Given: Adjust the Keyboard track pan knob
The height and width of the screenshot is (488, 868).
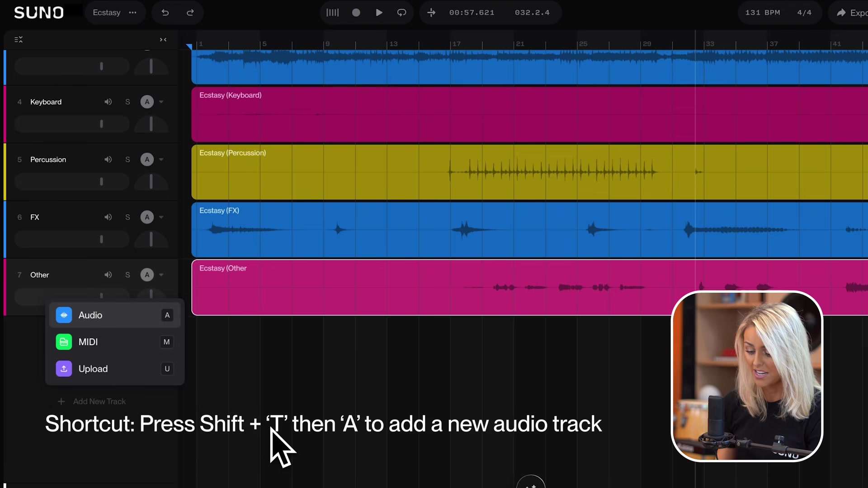Looking at the screenshot, I should click(151, 124).
